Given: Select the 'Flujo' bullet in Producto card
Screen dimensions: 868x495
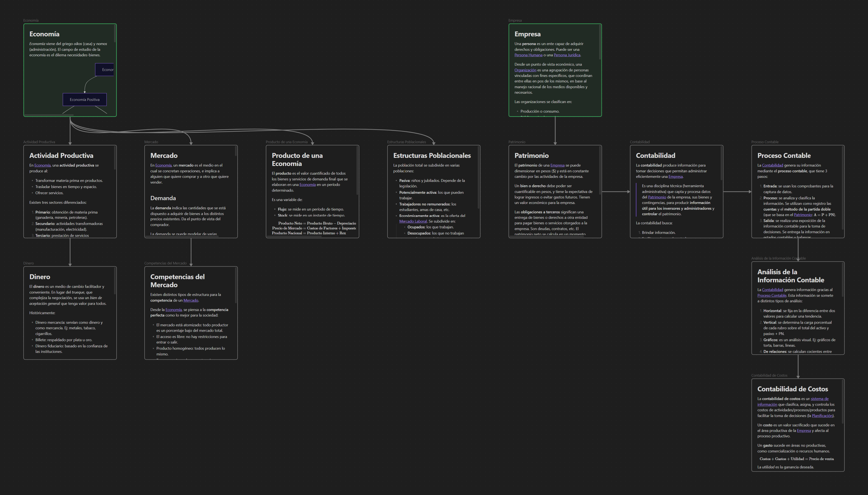Looking at the screenshot, I should pos(311,210).
